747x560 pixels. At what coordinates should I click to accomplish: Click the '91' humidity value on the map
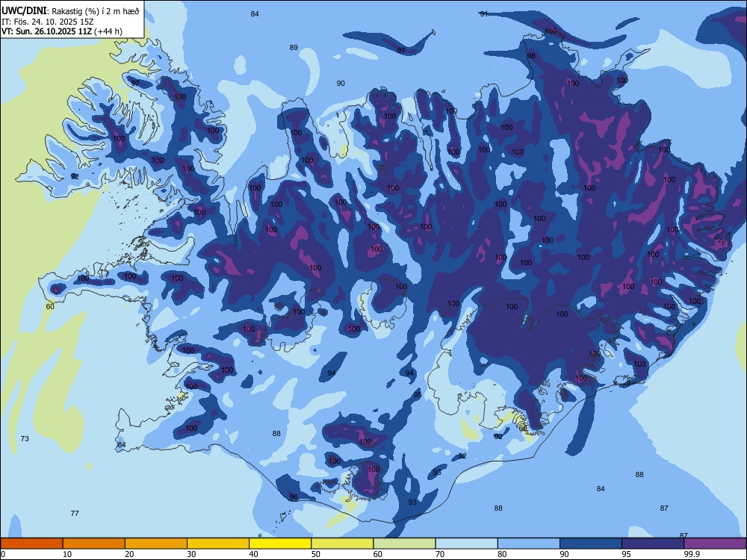(484, 13)
